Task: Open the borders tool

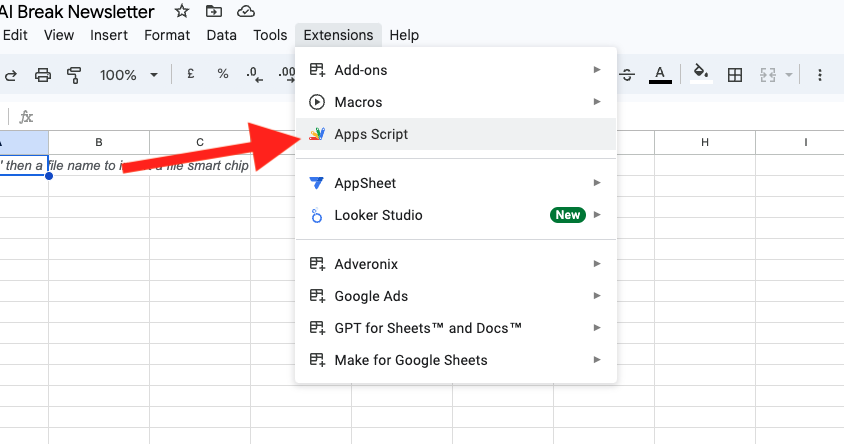Action: (735, 75)
